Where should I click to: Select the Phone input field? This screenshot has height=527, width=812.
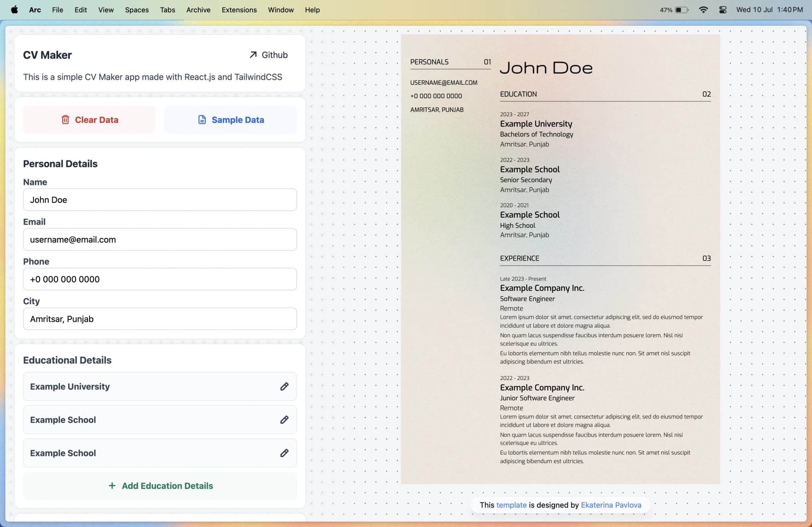point(159,279)
